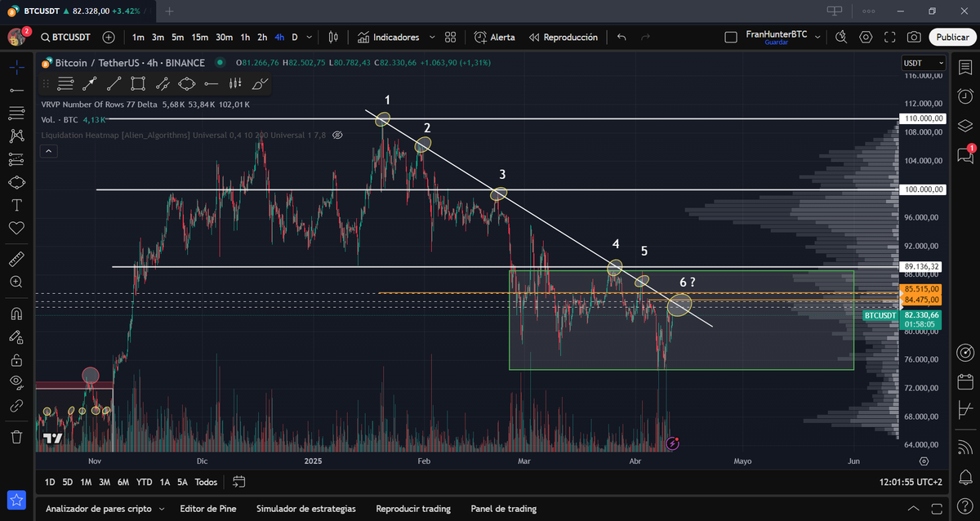Hide all drawings using eye icon

[16, 382]
